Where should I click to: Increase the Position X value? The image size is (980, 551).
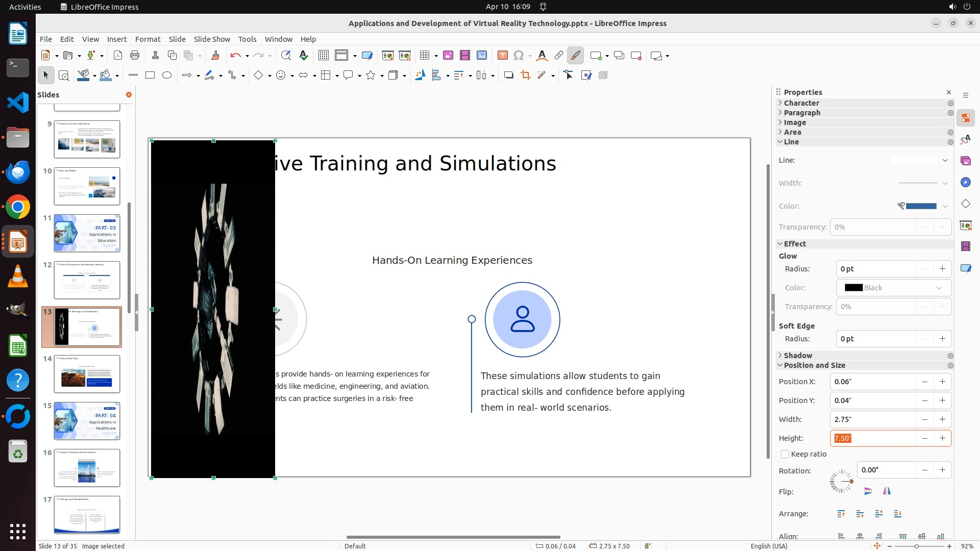(x=942, y=382)
